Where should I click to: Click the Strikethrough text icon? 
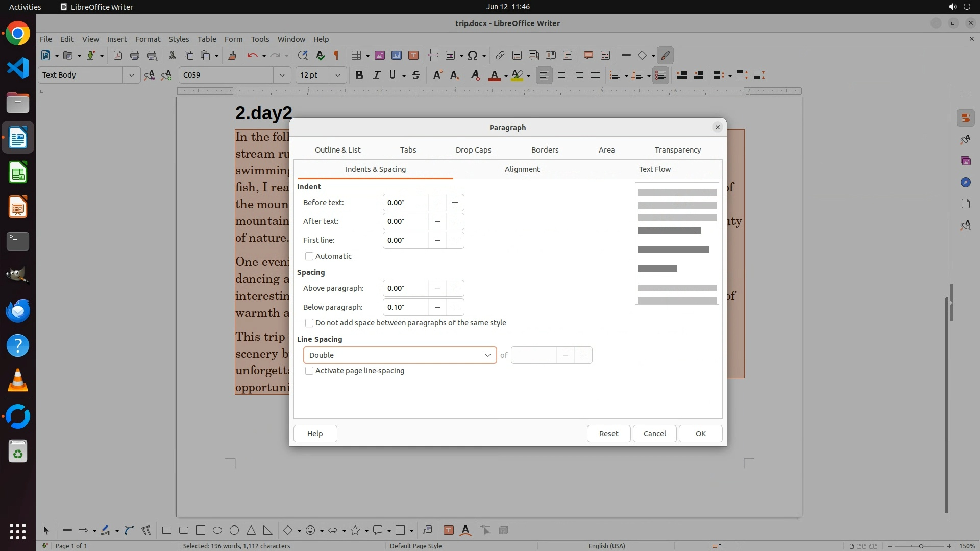[416, 75]
